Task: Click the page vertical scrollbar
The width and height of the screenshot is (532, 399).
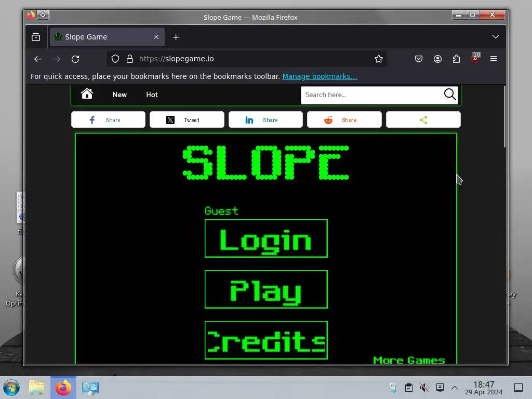Action: pos(504,117)
